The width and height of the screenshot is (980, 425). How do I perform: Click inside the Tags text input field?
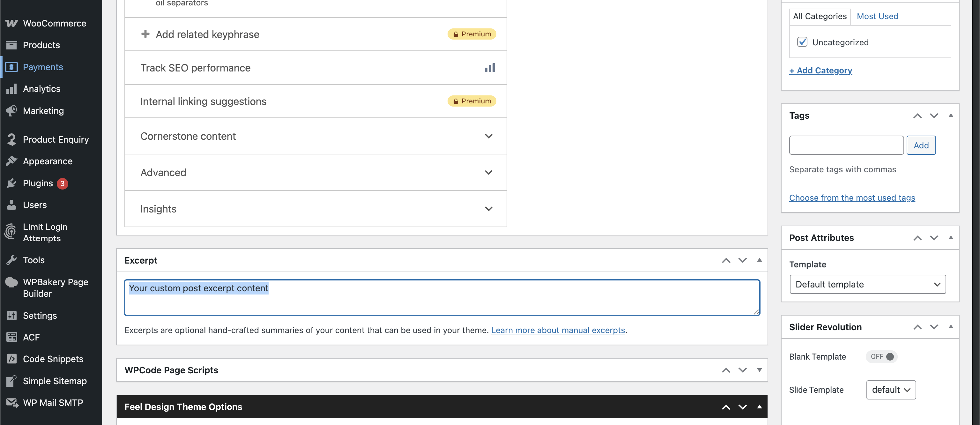(846, 145)
